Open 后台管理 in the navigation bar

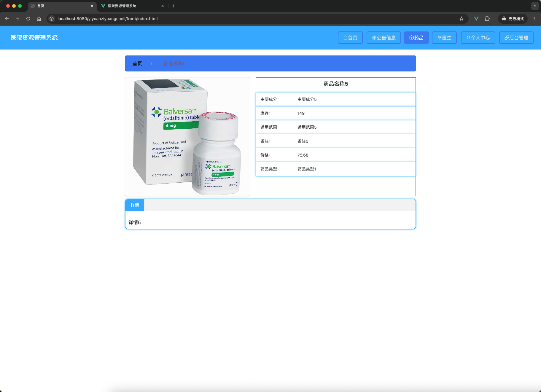click(516, 38)
